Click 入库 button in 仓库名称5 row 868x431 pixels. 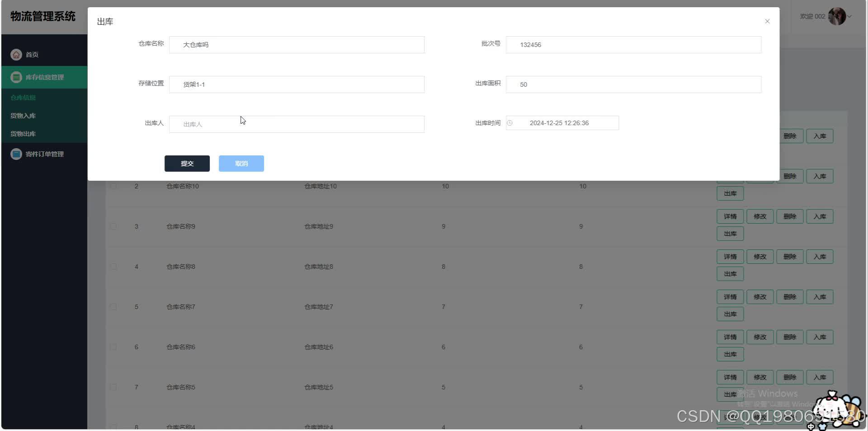(820, 377)
